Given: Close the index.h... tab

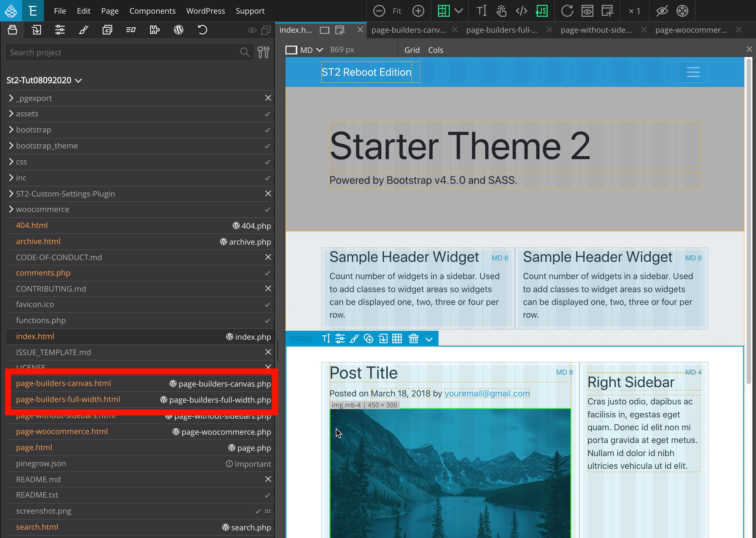Looking at the screenshot, I should pos(360,30).
